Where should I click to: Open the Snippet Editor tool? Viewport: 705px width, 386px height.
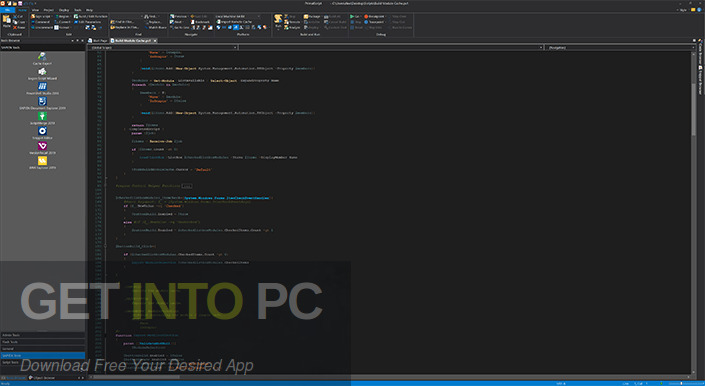pos(42,133)
